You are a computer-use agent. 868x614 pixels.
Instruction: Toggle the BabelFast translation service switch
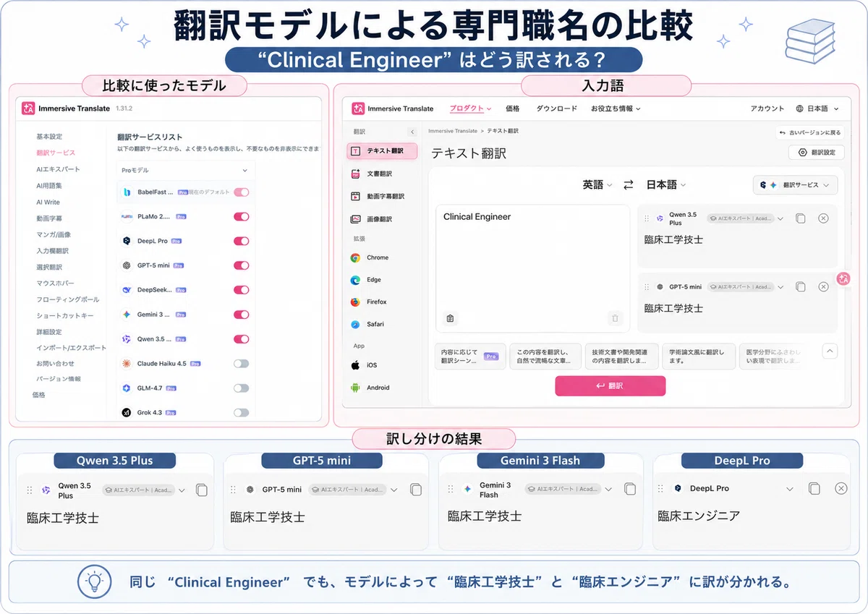pyautogui.click(x=242, y=192)
